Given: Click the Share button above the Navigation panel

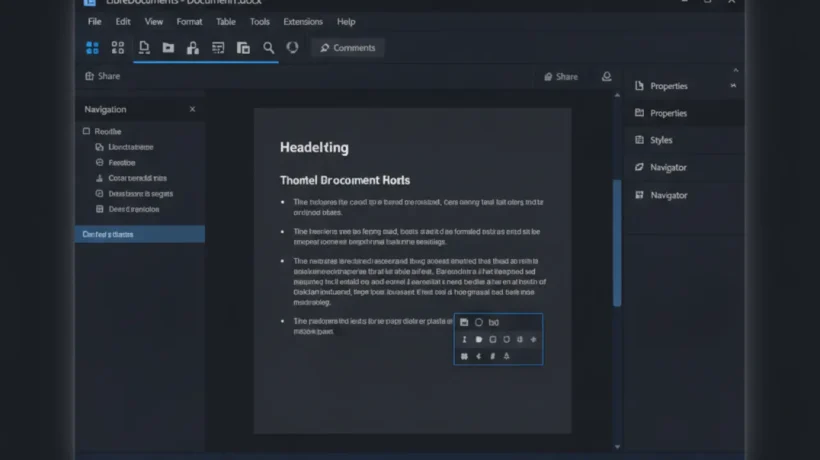Looking at the screenshot, I should (102, 76).
